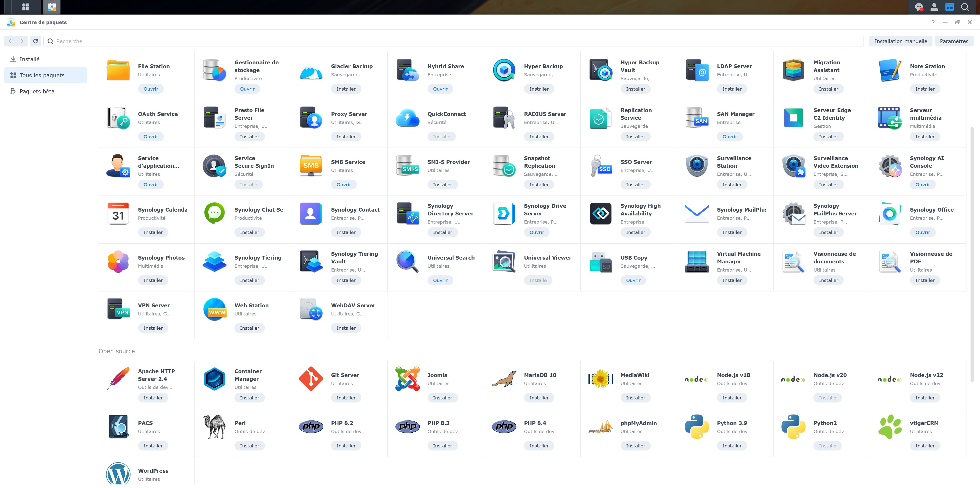Open the notifications chat bubble icon
The width and height of the screenshot is (980, 488).
coord(919,7)
